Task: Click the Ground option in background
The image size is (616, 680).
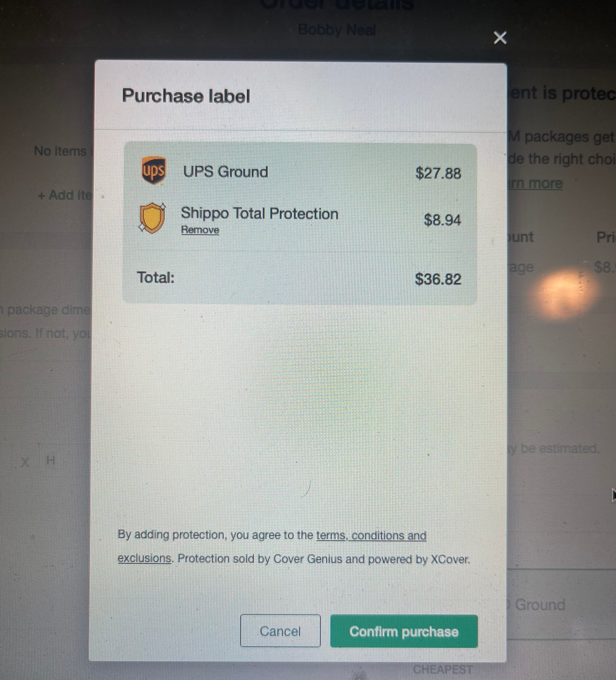Action: click(539, 604)
